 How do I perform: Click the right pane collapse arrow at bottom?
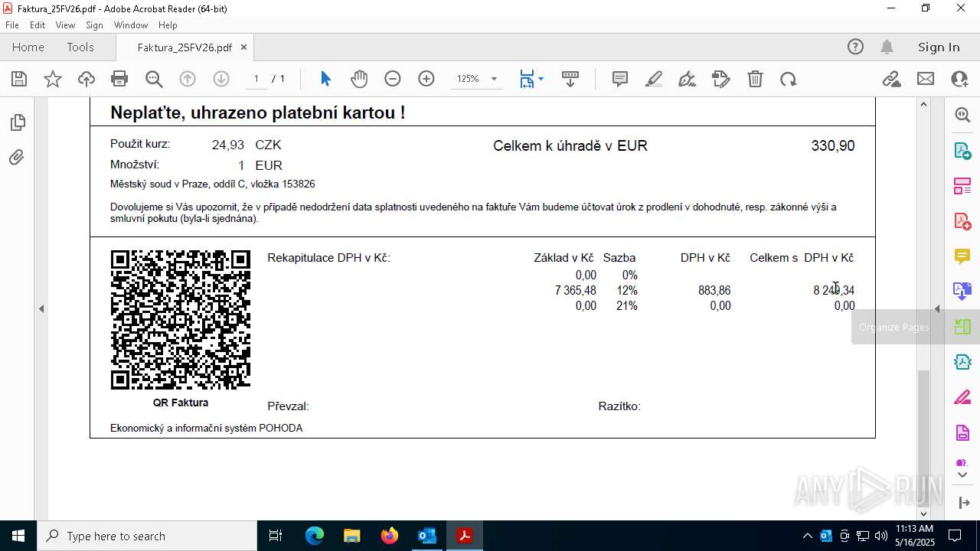coord(962,503)
